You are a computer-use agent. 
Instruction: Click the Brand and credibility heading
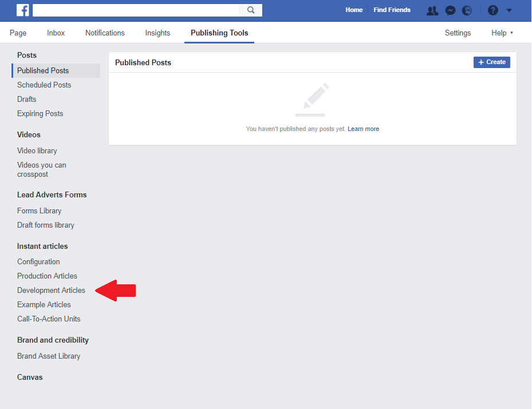click(53, 340)
